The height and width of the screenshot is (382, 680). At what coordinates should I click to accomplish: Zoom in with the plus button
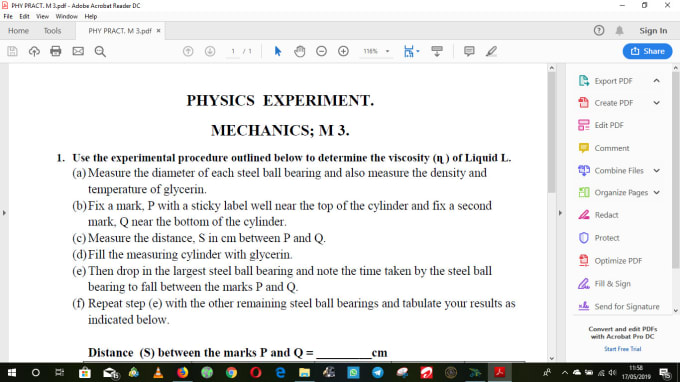(343, 51)
